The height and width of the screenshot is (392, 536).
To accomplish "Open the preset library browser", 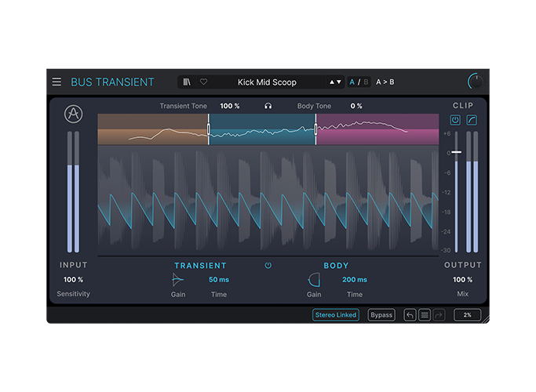I will click(x=186, y=82).
